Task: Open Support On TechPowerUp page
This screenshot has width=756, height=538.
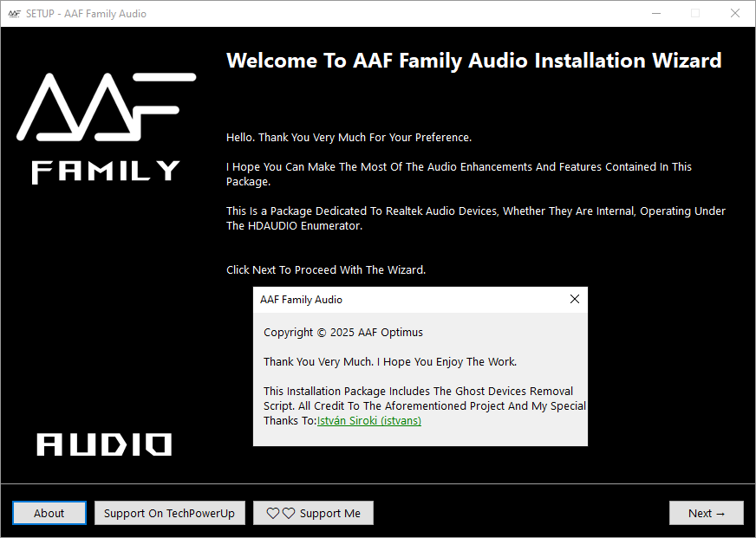Action: coord(169,513)
